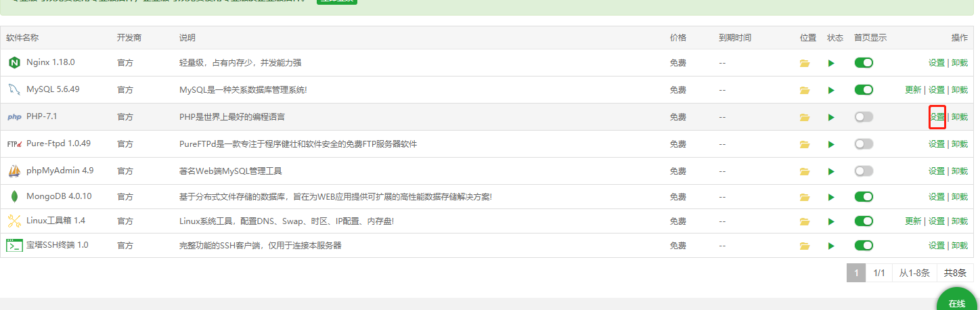Click MongoDB running status play icon
Screen dimensions: 980x310
831,198
